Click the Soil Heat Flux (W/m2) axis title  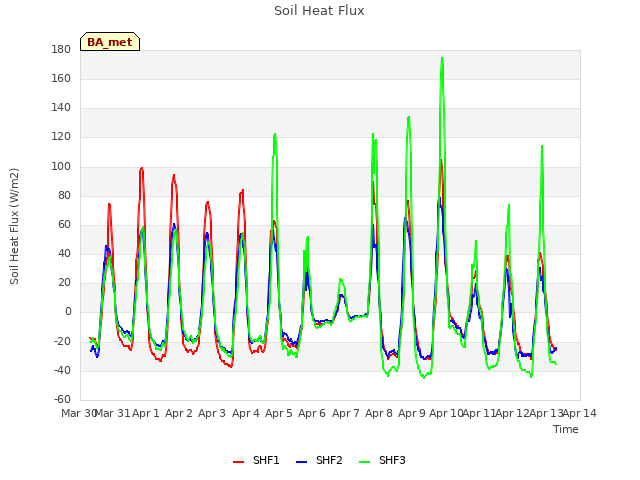[14, 226]
